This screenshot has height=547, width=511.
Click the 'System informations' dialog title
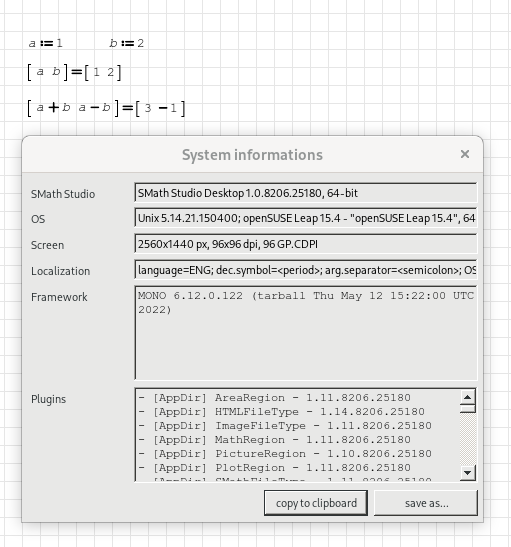(252, 155)
